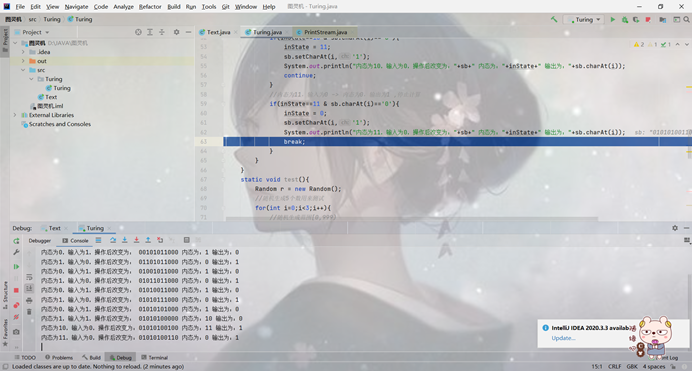Screen dimensions: 692x371
Task: Select Scratches and Consoles in the project tree
Action: coord(60,124)
